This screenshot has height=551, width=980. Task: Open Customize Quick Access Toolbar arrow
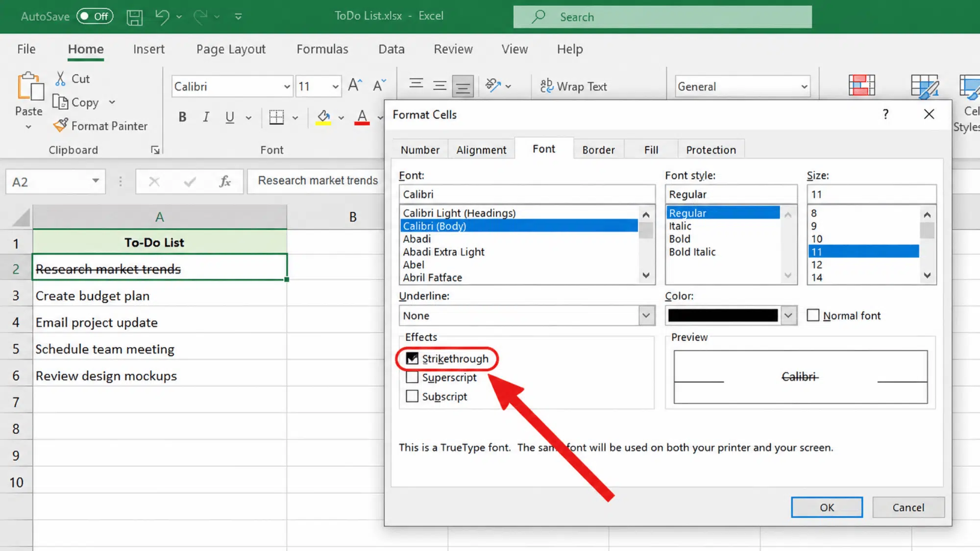[238, 17]
